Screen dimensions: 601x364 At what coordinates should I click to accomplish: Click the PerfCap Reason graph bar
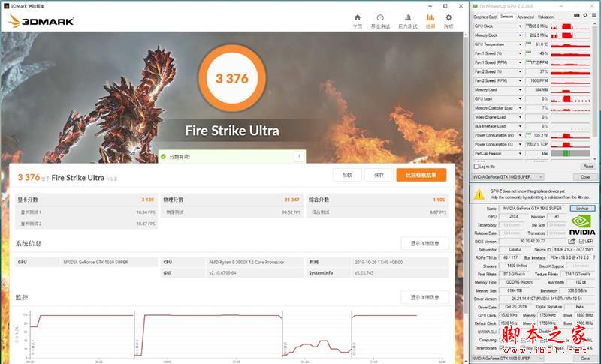570,154
